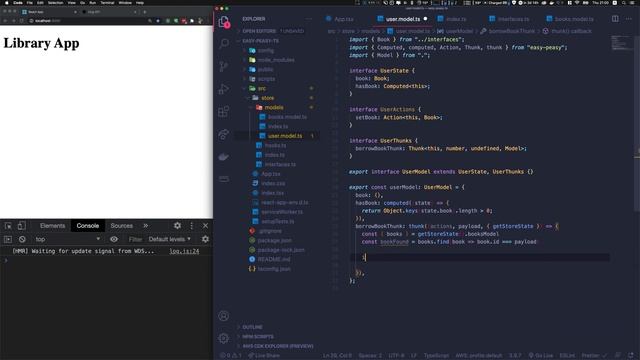This screenshot has height=360, width=640.
Task: Select user.model.ts in the file tree
Action: tap(285, 136)
